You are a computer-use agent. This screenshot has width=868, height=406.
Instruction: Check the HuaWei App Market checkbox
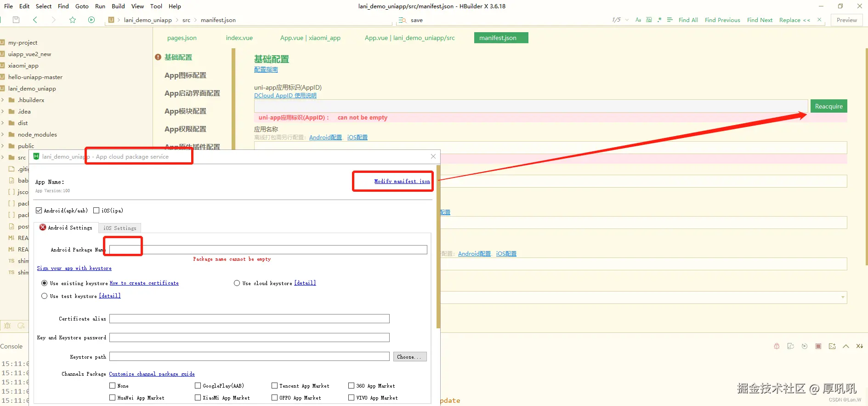[113, 398]
